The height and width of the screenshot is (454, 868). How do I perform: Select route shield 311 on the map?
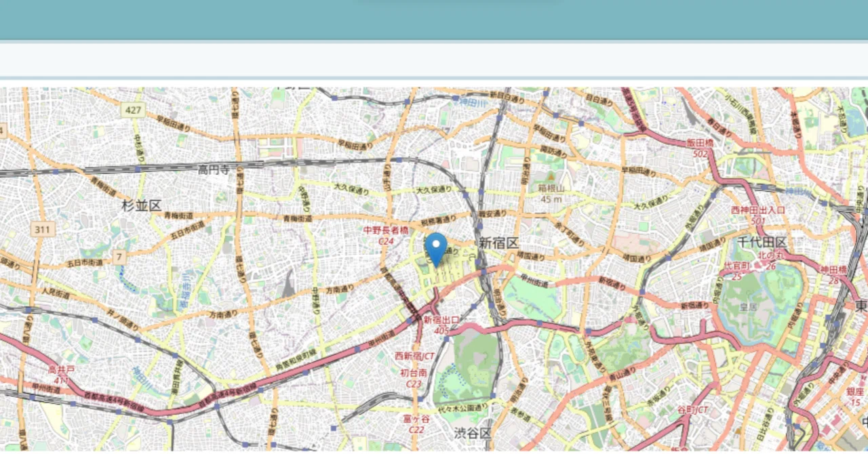click(x=43, y=230)
